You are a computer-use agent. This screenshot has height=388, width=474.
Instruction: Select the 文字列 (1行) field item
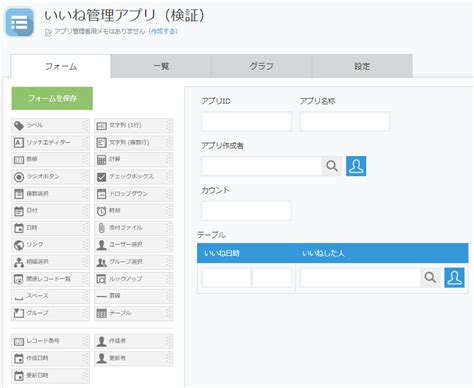point(133,126)
